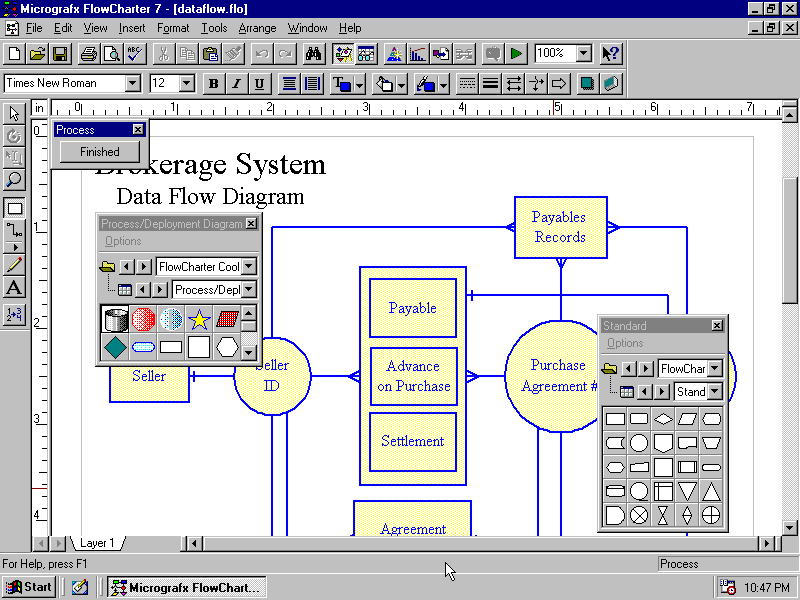
Task: Pick the gray cylinder shape in Process/Deployment palette
Action: click(x=115, y=319)
